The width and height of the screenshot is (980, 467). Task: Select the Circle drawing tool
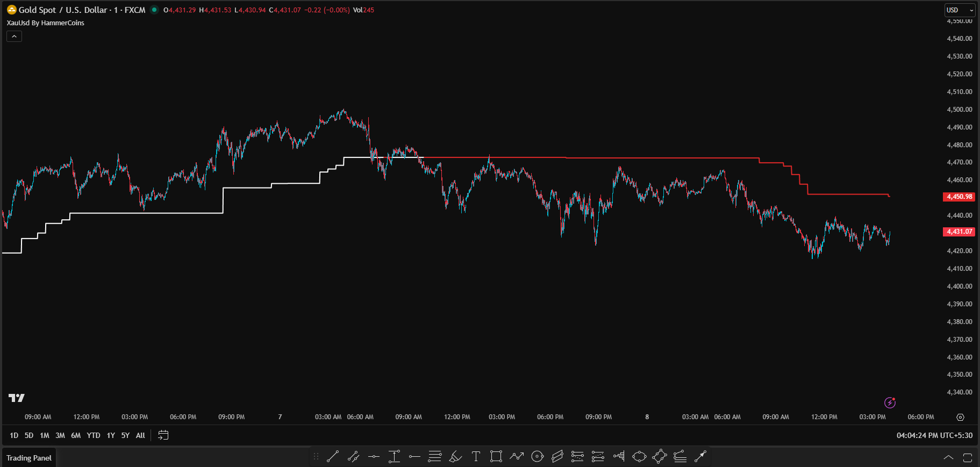click(537, 457)
